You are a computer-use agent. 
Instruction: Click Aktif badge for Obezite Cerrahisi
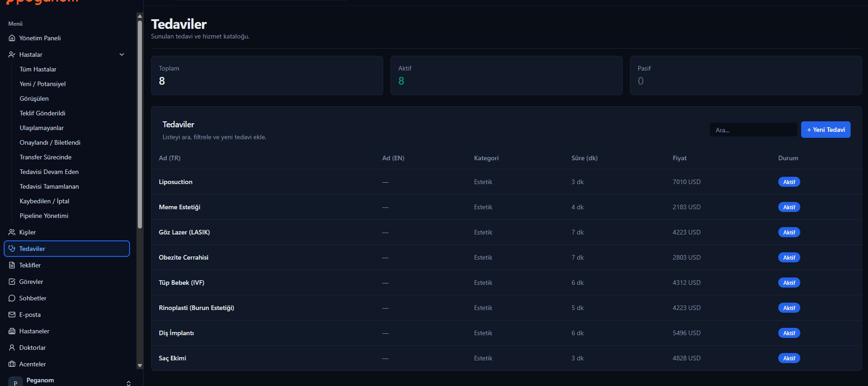tap(789, 257)
